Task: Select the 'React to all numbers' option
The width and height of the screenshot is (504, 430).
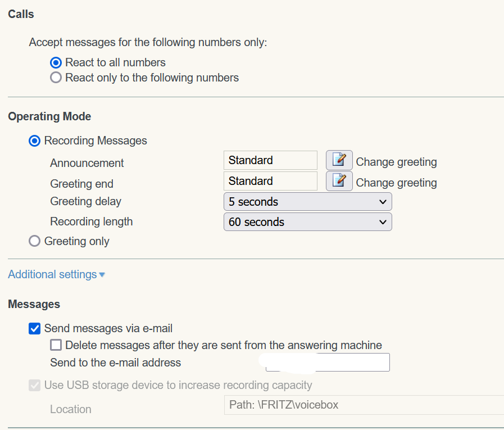Action: pos(56,62)
